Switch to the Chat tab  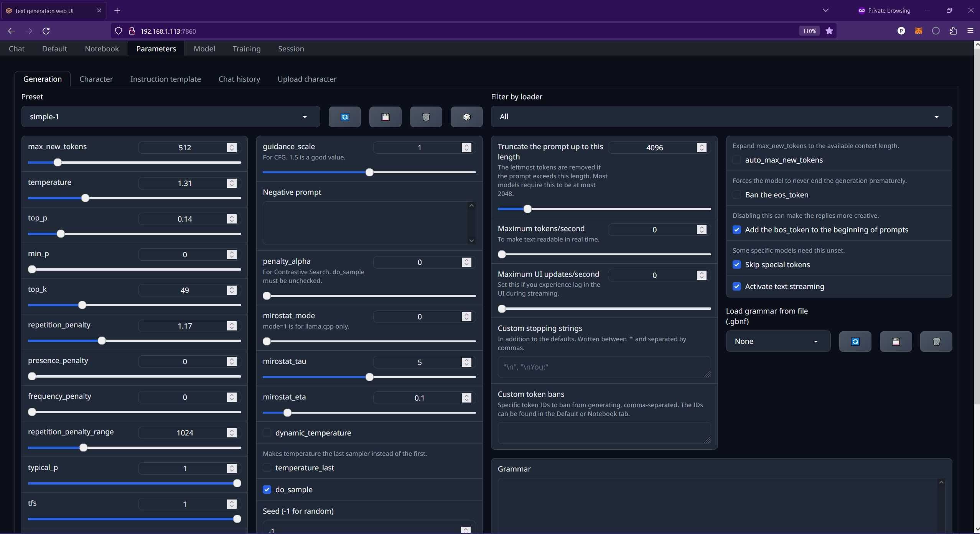[x=16, y=49]
